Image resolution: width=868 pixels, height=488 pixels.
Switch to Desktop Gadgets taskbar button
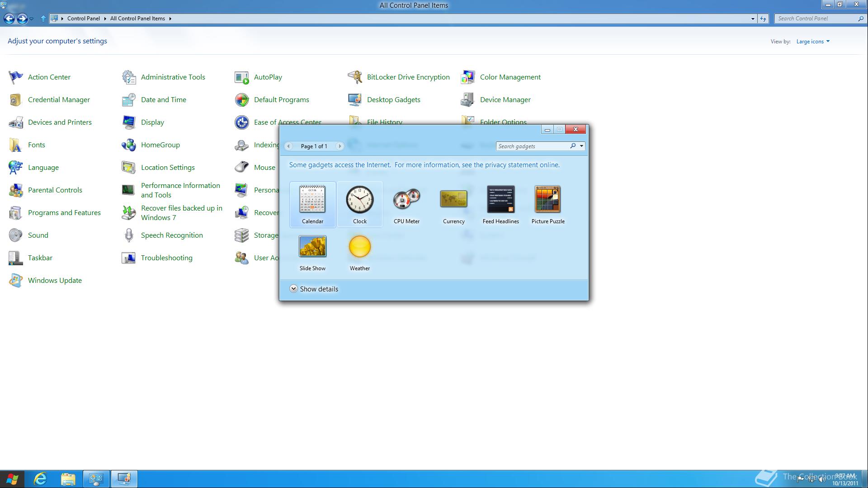(124, 479)
